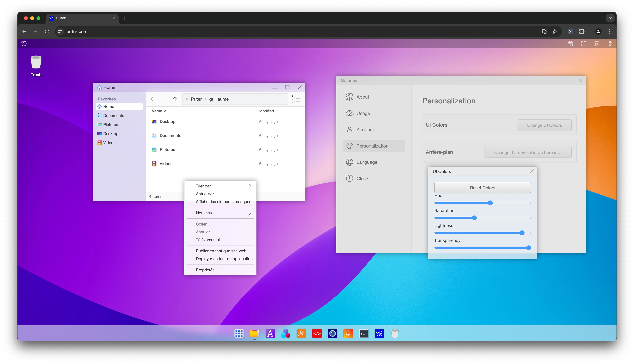The height and width of the screenshot is (364, 634).
Task: Select 'Déployer en tant qu'application'
Action: 220,259
